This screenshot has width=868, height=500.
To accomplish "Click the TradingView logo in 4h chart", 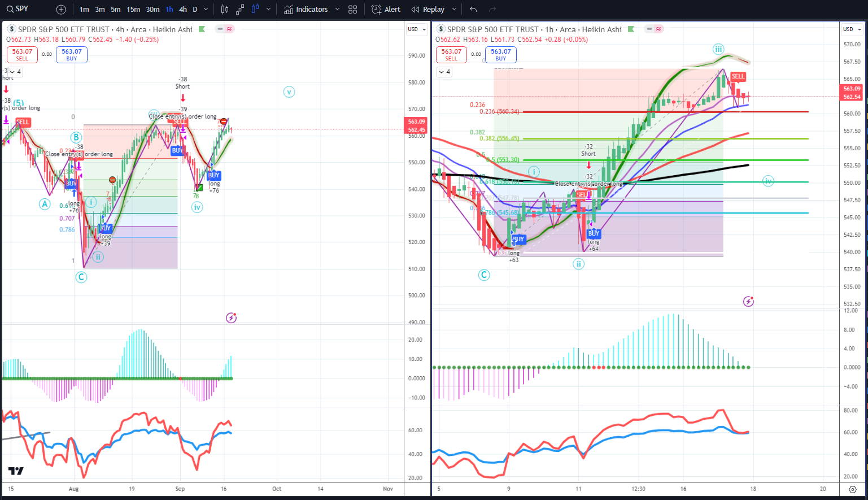I will 16,471.
